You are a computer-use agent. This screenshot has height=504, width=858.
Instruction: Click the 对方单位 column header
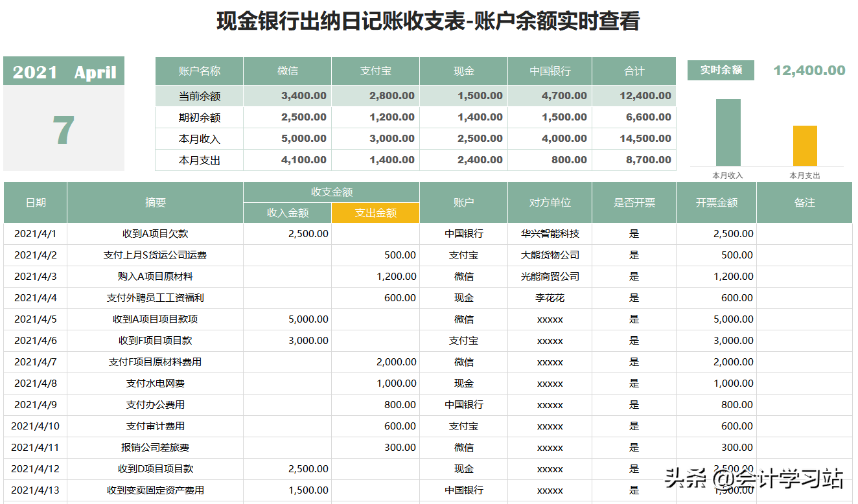pos(550,203)
